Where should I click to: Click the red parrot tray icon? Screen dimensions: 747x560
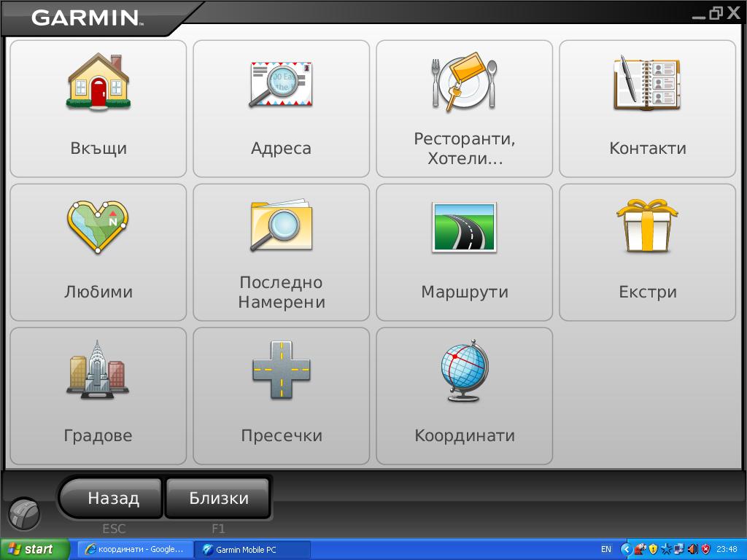640,550
